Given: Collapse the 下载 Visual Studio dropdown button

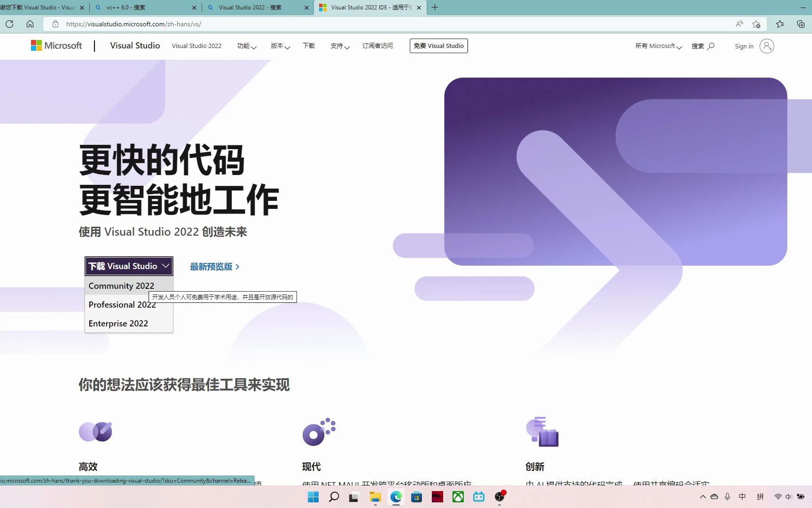Looking at the screenshot, I should (x=129, y=266).
